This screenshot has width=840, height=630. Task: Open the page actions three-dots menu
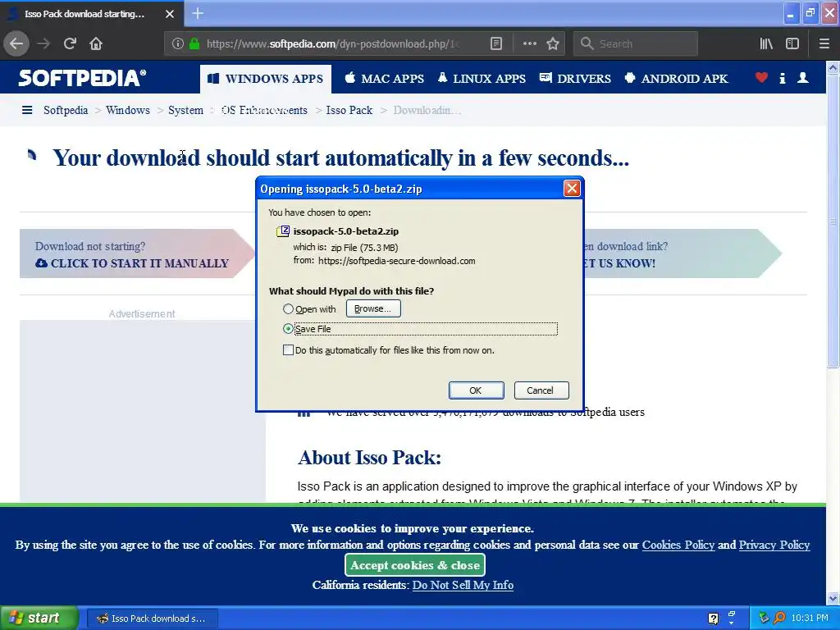click(x=529, y=44)
